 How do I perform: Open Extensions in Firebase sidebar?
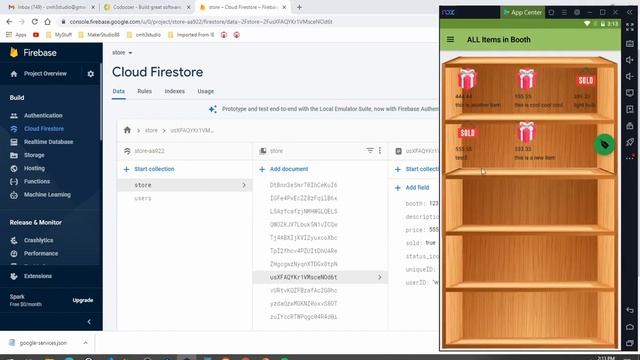click(38, 276)
